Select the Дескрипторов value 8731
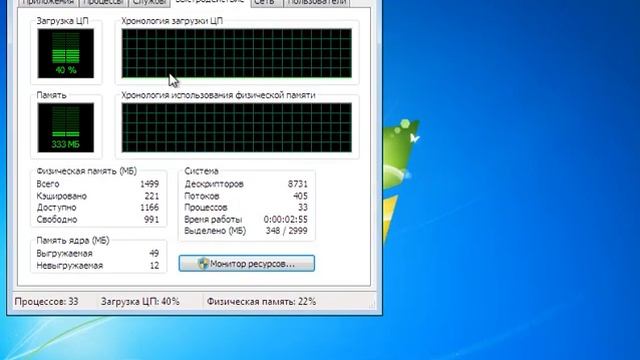This screenshot has height=360, width=640. (298, 184)
